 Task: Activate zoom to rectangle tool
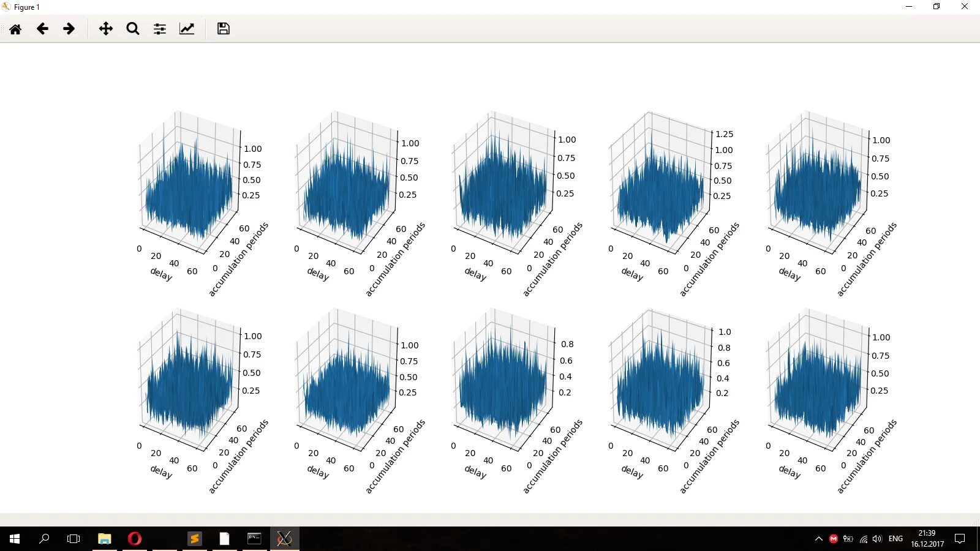pos(133,29)
